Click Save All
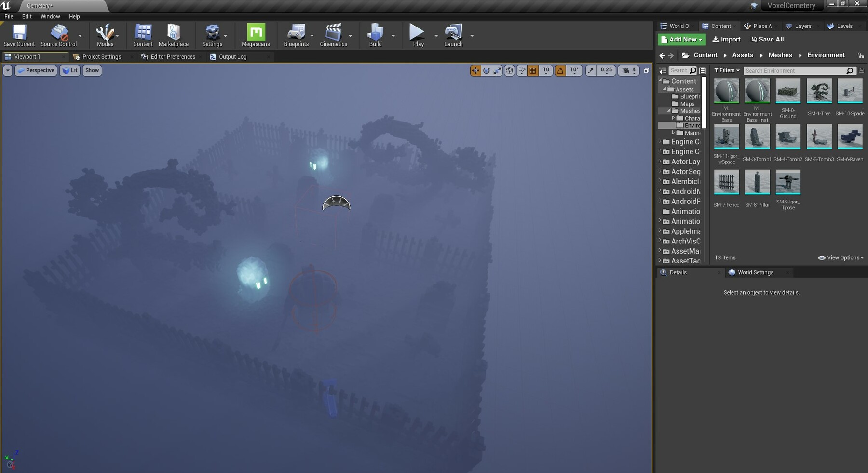This screenshot has width=868, height=473. (767, 39)
